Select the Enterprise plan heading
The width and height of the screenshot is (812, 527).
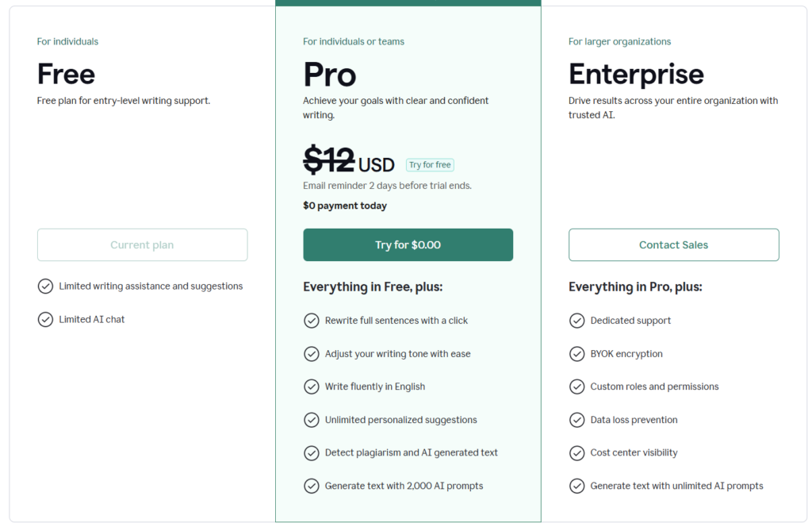(x=636, y=75)
